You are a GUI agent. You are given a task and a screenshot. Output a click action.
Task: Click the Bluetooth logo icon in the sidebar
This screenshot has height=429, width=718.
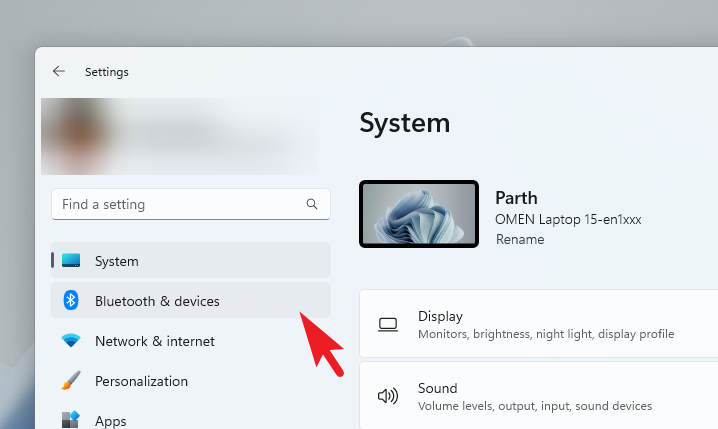pos(71,301)
